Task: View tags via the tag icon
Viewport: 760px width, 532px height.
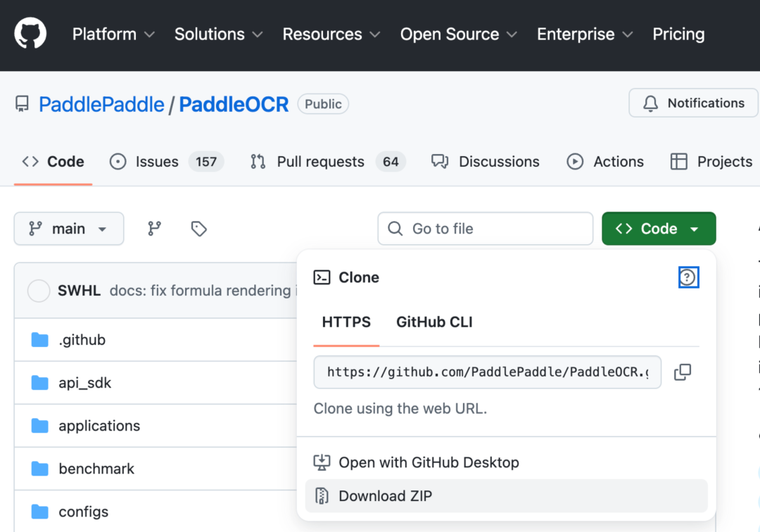Action: 198,228
